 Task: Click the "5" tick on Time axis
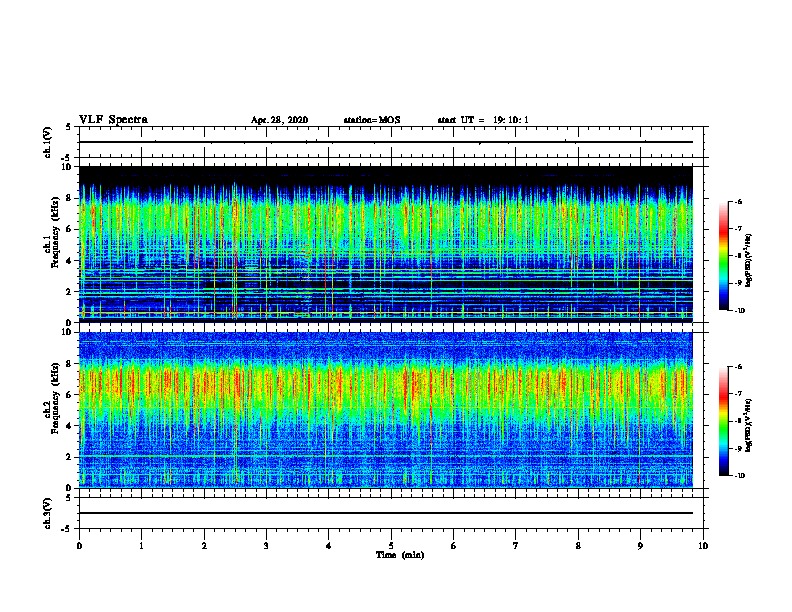click(x=391, y=546)
